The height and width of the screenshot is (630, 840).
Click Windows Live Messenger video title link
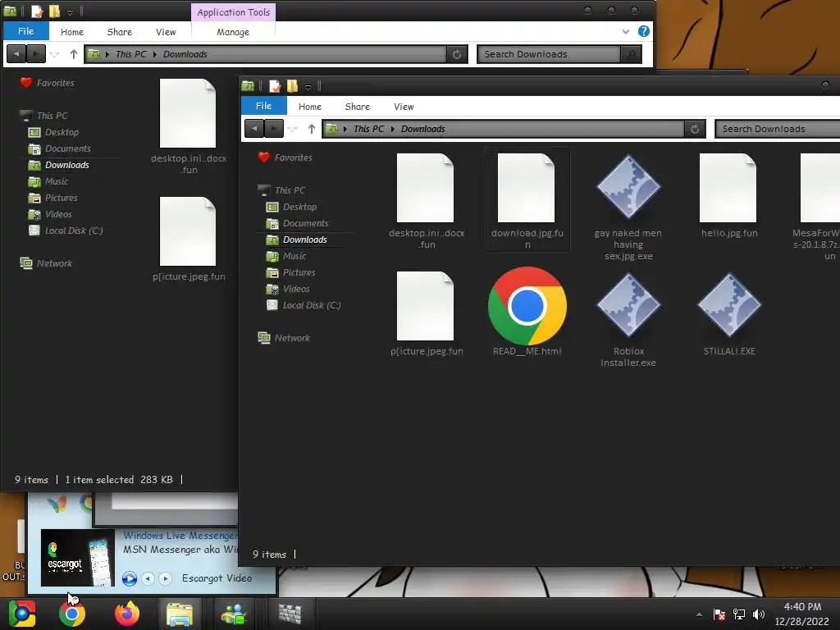[180, 535]
